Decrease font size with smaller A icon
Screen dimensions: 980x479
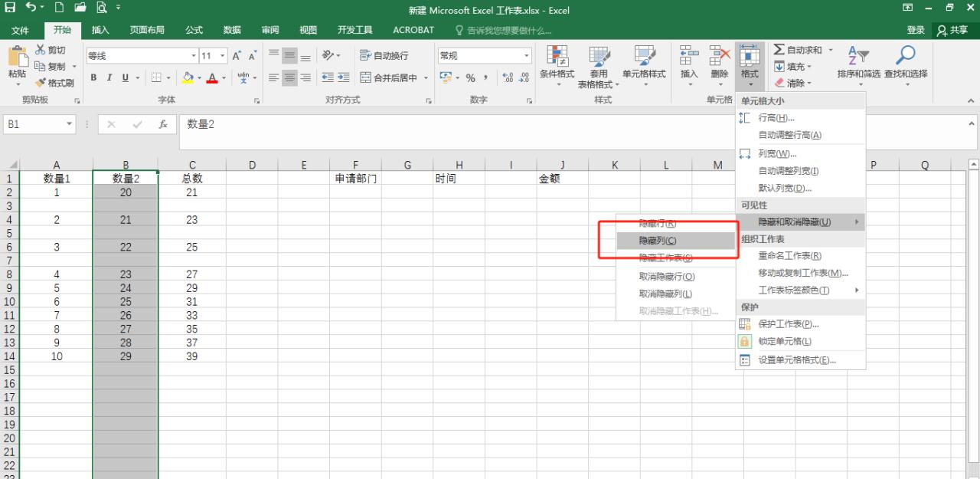click(x=253, y=56)
